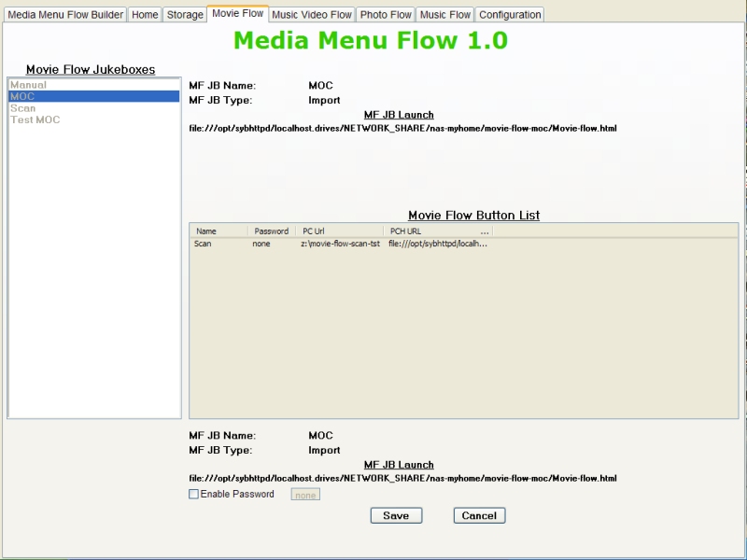The width and height of the screenshot is (747, 560).
Task: Select the Manual jukebox in the list
Action: (28, 85)
